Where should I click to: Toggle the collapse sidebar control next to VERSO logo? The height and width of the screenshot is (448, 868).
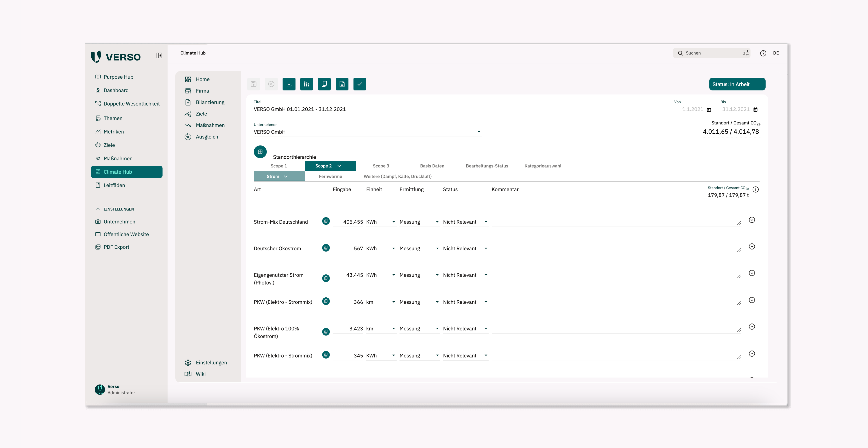click(159, 55)
